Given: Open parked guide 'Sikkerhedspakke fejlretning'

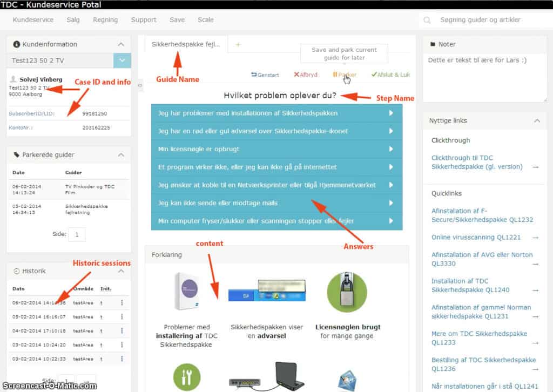Looking at the screenshot, I should pos(86,209).
